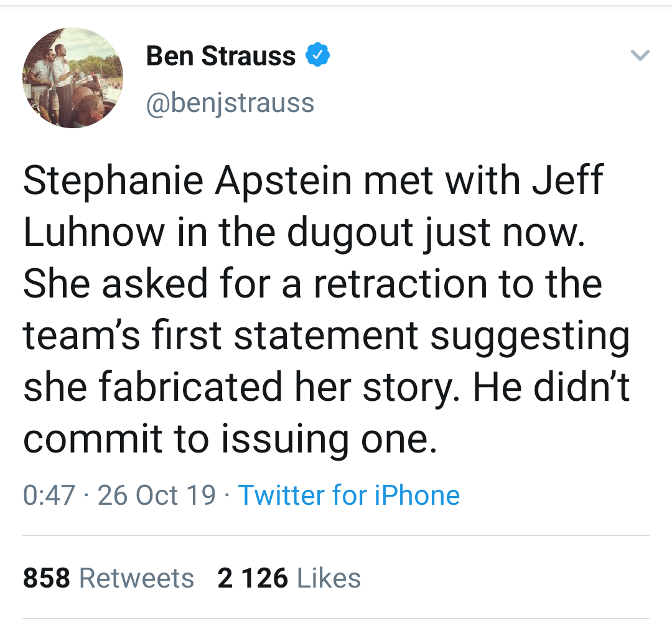Select the name Stephanie Apstein in tweet
Image resolution: width=672 pixels, height=633 pixels.
tap(187, 181)
